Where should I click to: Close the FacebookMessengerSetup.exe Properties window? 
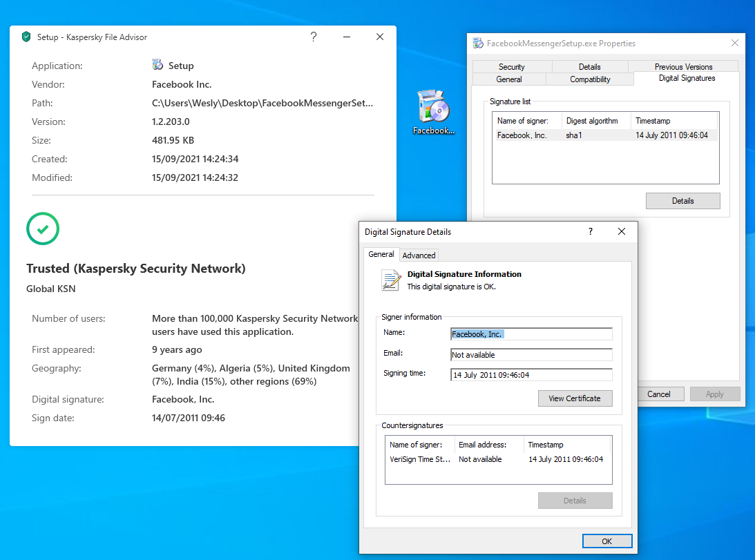pos(735,43)
